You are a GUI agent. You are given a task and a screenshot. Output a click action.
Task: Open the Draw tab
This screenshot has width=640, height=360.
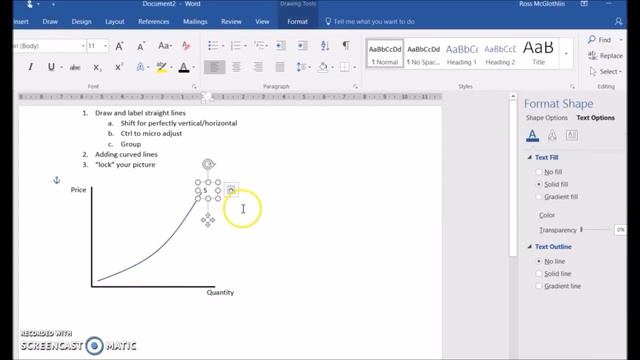coord(50,22)
